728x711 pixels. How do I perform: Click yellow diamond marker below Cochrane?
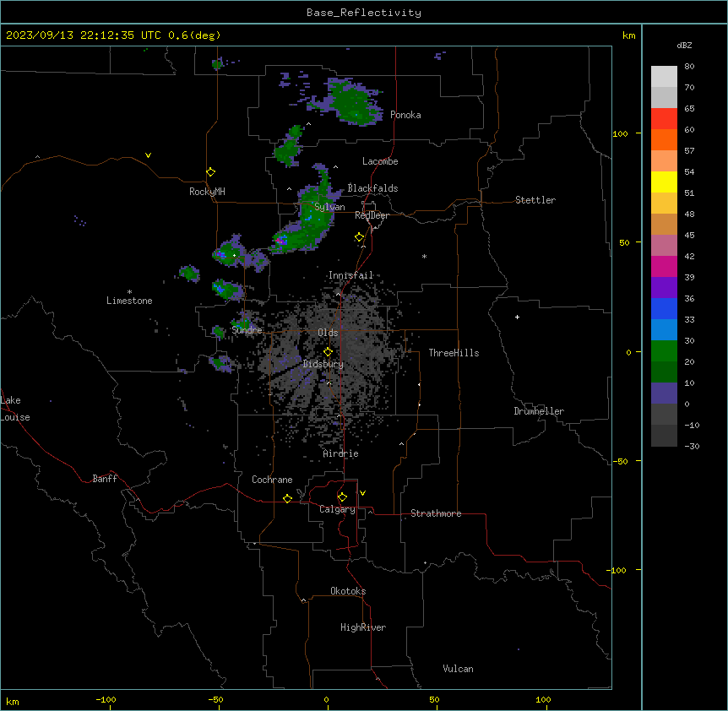pos(287,498)
